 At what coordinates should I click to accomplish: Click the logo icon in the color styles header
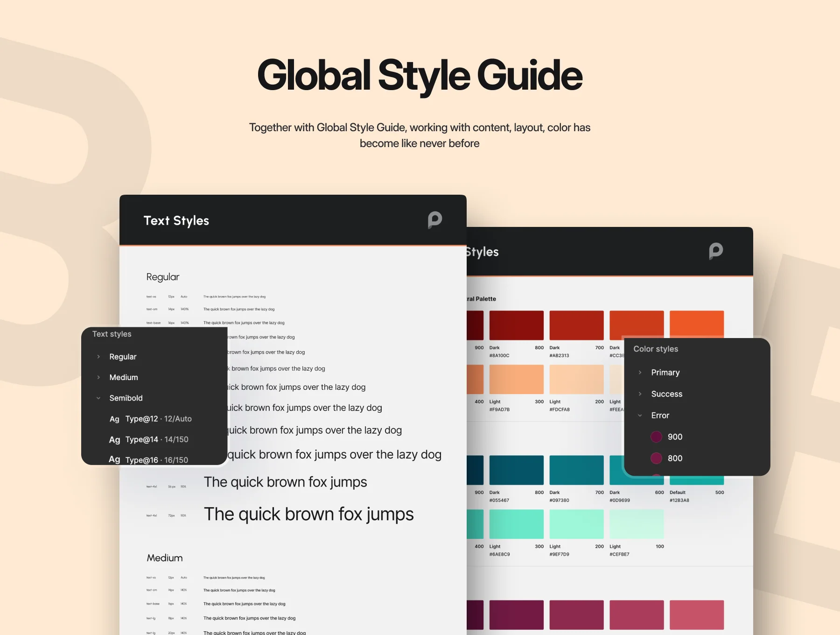[x=716, y=251]
